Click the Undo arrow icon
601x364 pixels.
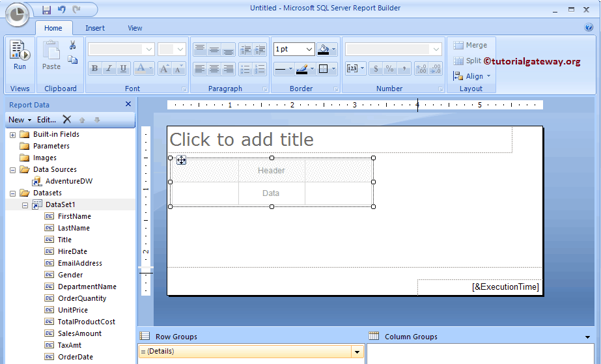click(61, 10)
